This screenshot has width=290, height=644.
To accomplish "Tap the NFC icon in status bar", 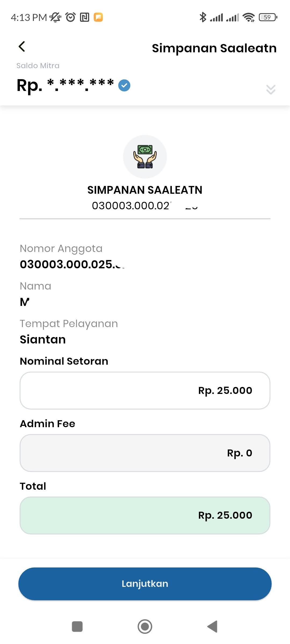I will coord(85,17).
